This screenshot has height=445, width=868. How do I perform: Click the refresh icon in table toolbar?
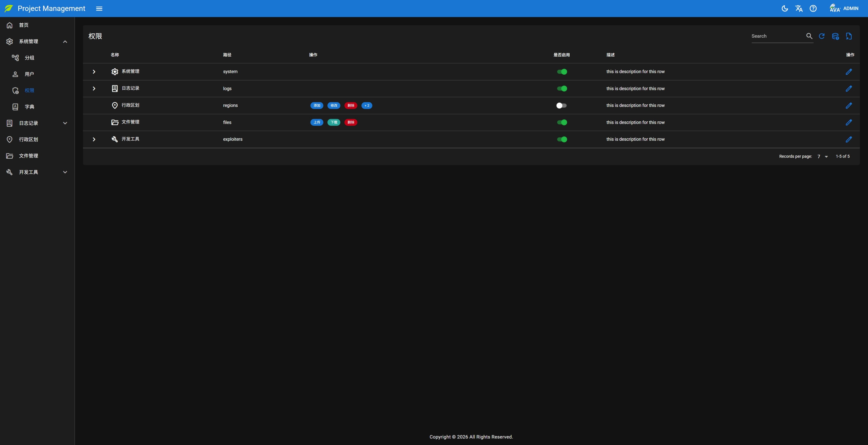click(822, 36)
